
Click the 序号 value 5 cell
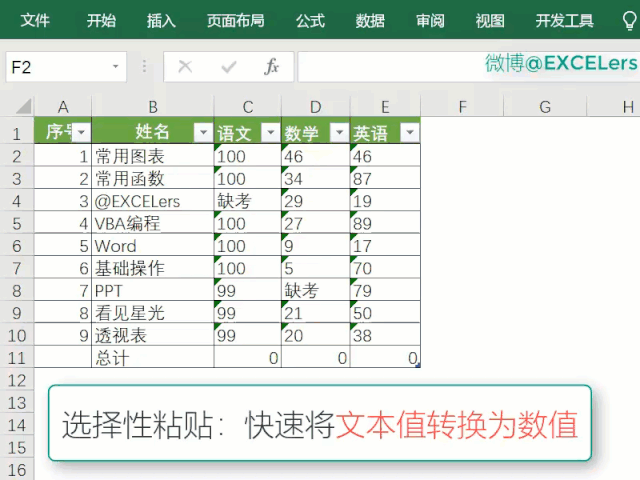point(63,245)
